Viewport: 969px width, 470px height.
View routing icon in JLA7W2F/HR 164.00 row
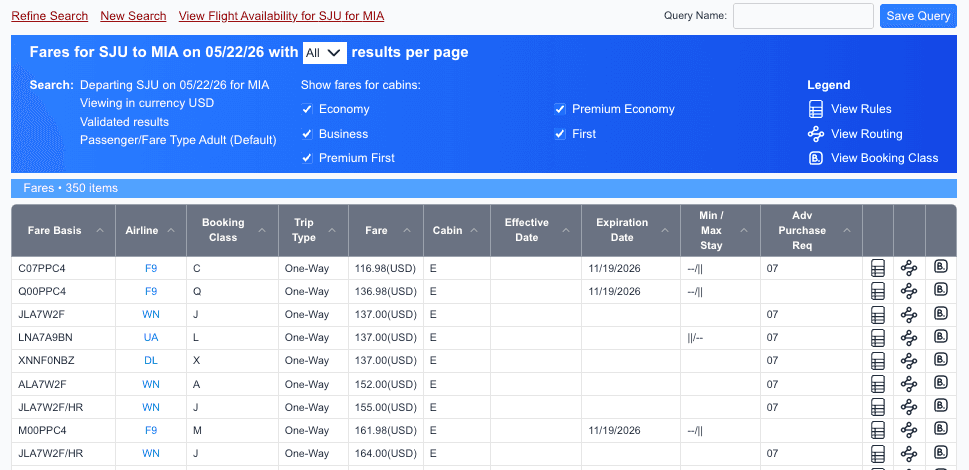click(909, 454)
